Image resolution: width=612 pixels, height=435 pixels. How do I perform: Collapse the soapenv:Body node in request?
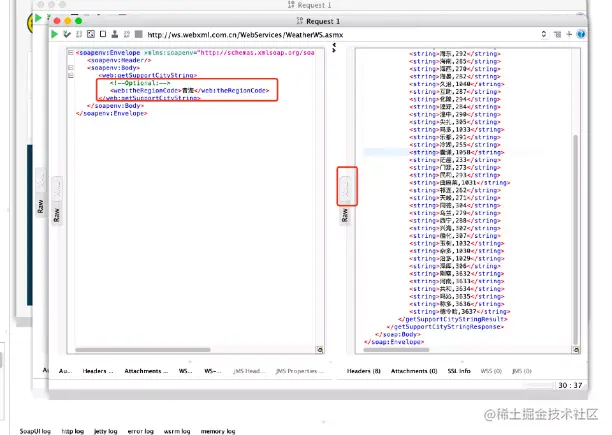click(71, 67)
